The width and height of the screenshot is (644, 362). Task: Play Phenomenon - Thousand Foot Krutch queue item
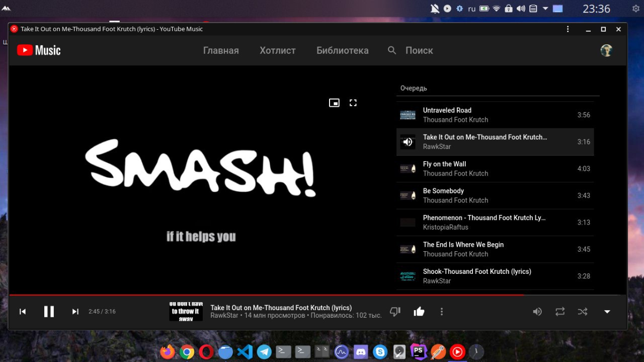[495, 223]
